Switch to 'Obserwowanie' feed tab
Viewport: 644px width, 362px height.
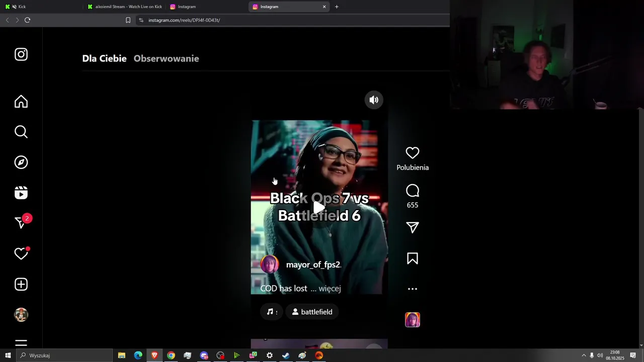[166, 58]
